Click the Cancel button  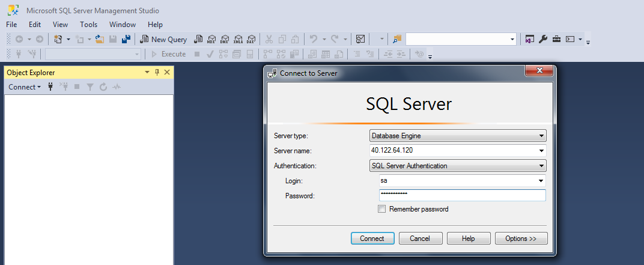[x=420, y=239]
